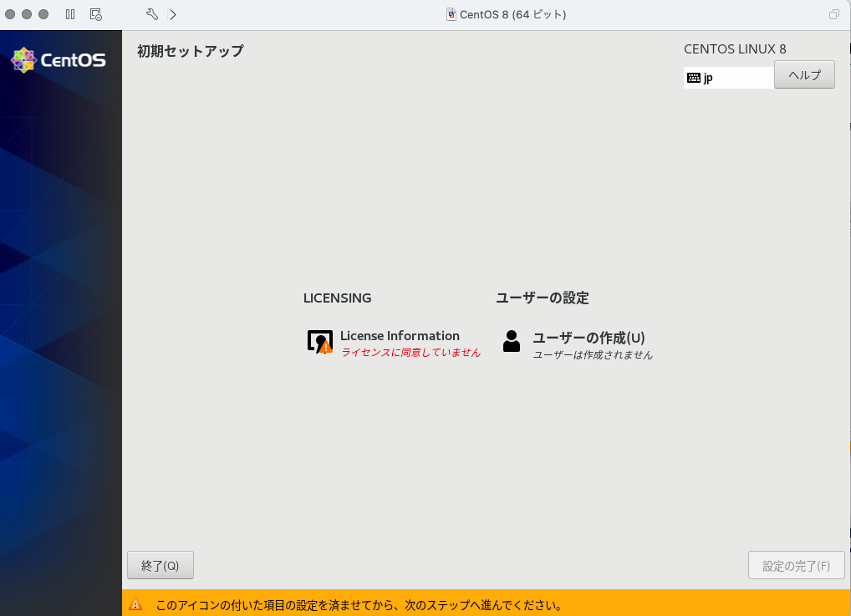Click the 終了(Q) button
Screen dimensions: 851x616
[160, 565]
